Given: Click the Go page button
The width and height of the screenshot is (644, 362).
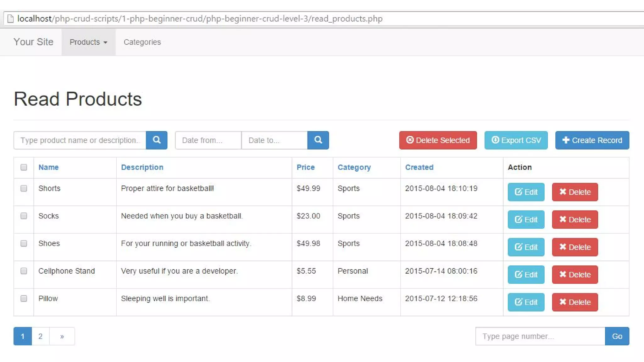Looking at the screenshot, I should pyautogui.click(x=617, y=336).
